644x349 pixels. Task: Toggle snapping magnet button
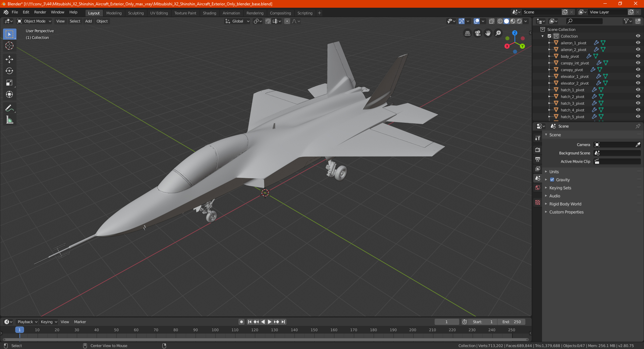point(268,21)
